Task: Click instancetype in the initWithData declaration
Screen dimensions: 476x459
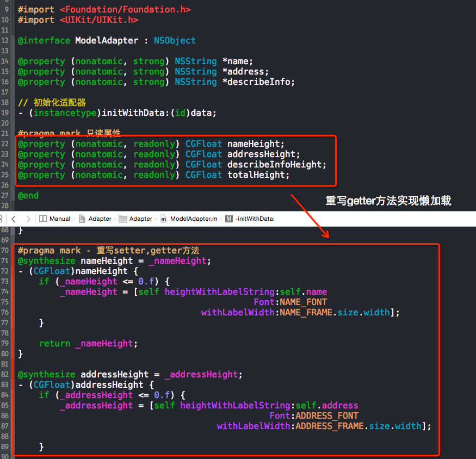Action: click(x=65, y=113)
